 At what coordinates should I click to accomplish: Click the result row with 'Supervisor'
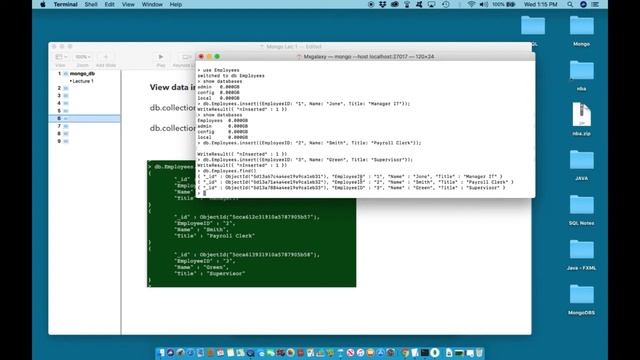351,188
